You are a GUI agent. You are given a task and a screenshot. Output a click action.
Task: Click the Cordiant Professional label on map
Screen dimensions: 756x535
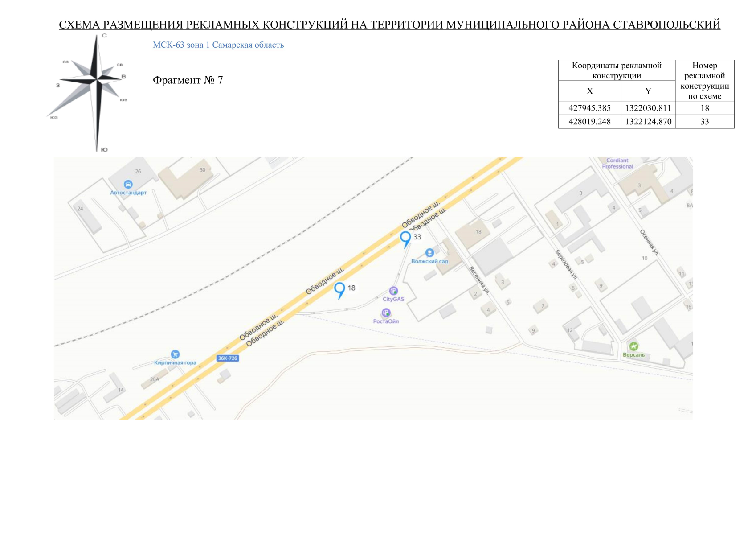[618, 163]
